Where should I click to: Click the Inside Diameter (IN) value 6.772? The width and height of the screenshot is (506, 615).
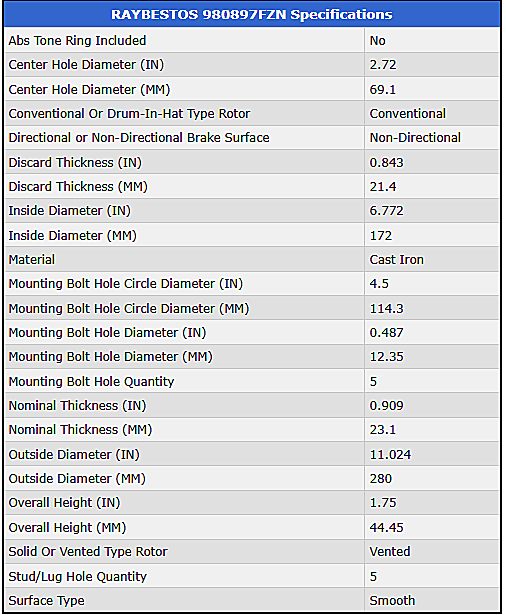(x=386, y=211)
